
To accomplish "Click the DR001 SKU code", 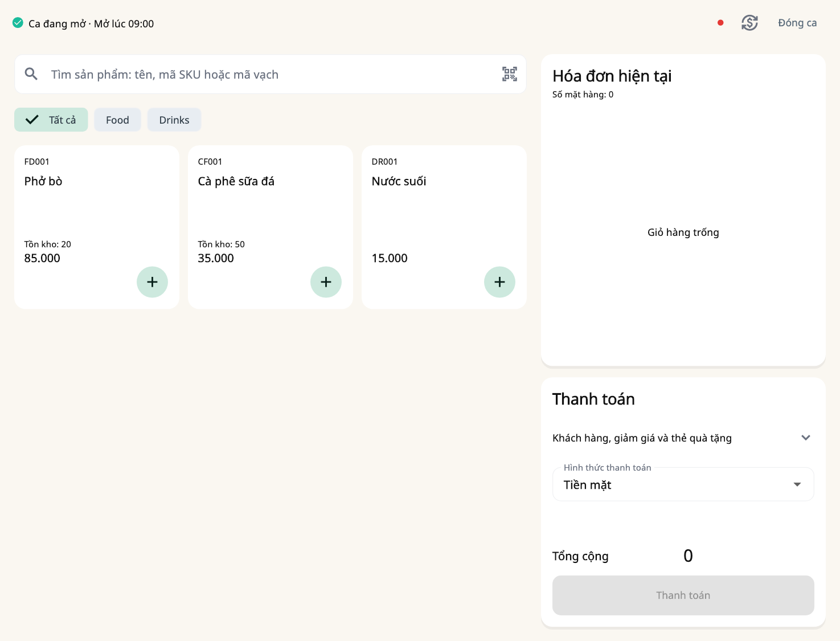I will click(384, 162).
